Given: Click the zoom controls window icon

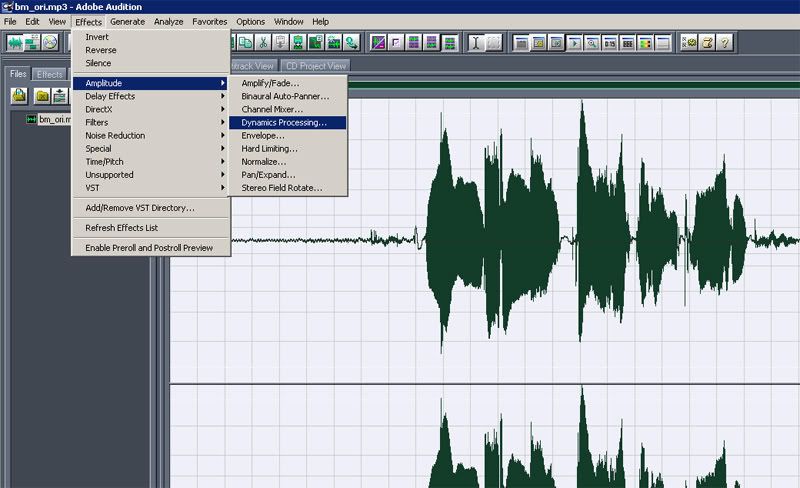Looking at the screenshot, I should coord(592,43).
